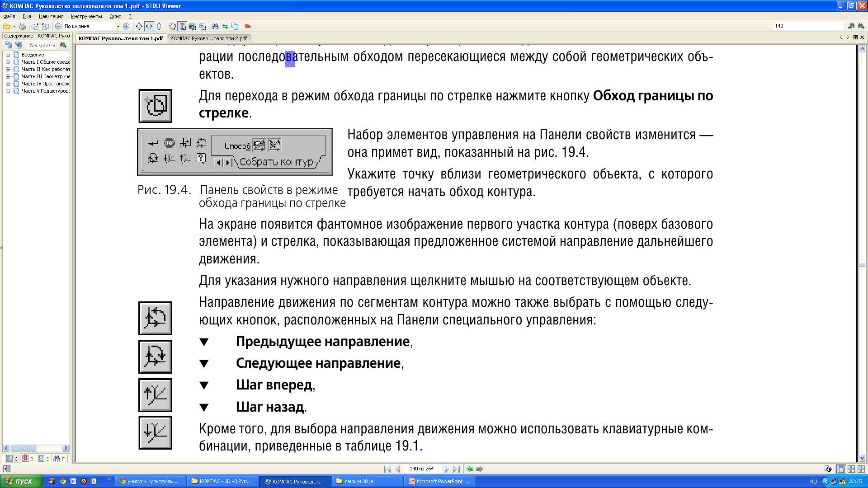Viewport: 868px width, 488px height.
Task: Click zoom in plus button in toolbar
Action: click(x=126, y=26)
